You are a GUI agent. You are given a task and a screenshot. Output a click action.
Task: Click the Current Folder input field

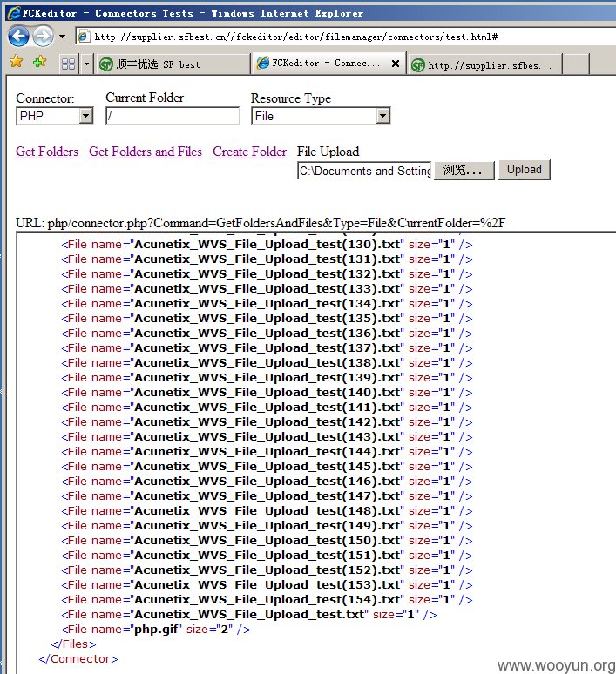173,116
